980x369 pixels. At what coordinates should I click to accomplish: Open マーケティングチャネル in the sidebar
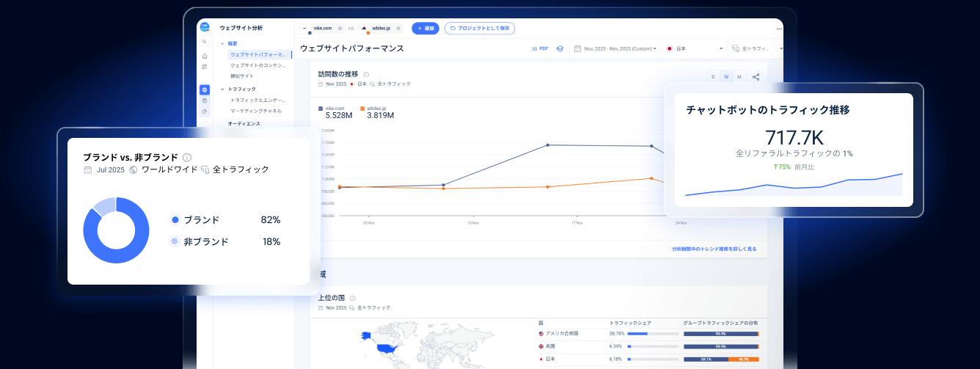pos(256,111)
